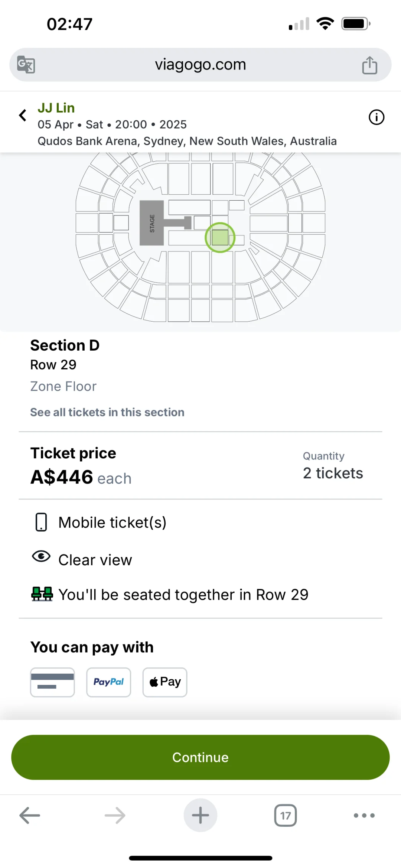The height and width of the screenshot is (868, 401).
Task: Tap the grey STAGE block on the map
Action: tap(151, 223)
